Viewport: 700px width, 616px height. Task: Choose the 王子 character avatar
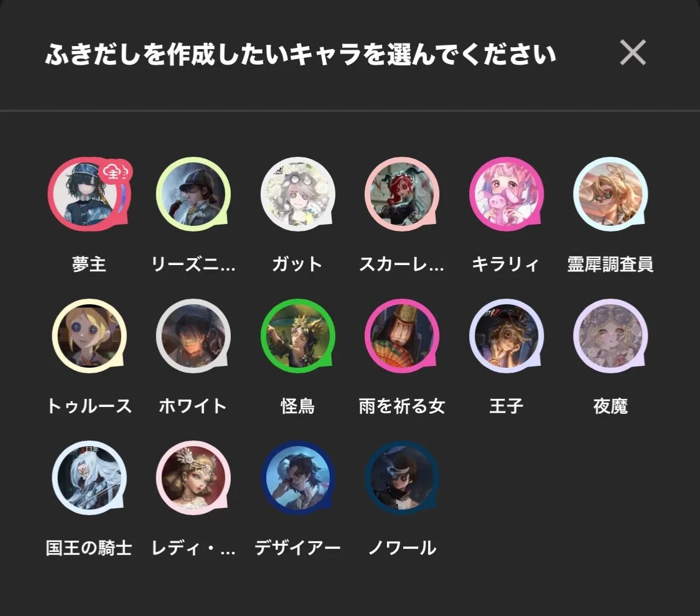point(506,336)
